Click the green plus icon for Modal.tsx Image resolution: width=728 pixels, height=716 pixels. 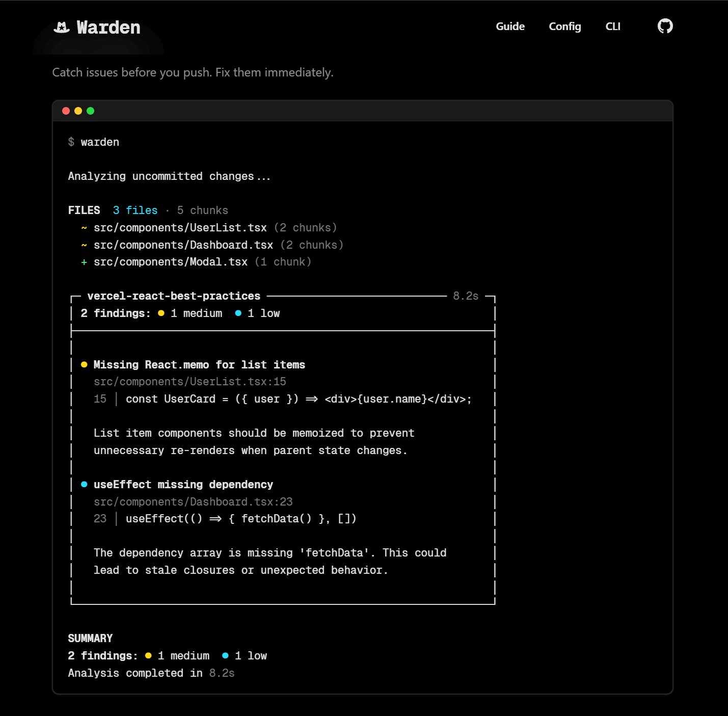point(84,262)
